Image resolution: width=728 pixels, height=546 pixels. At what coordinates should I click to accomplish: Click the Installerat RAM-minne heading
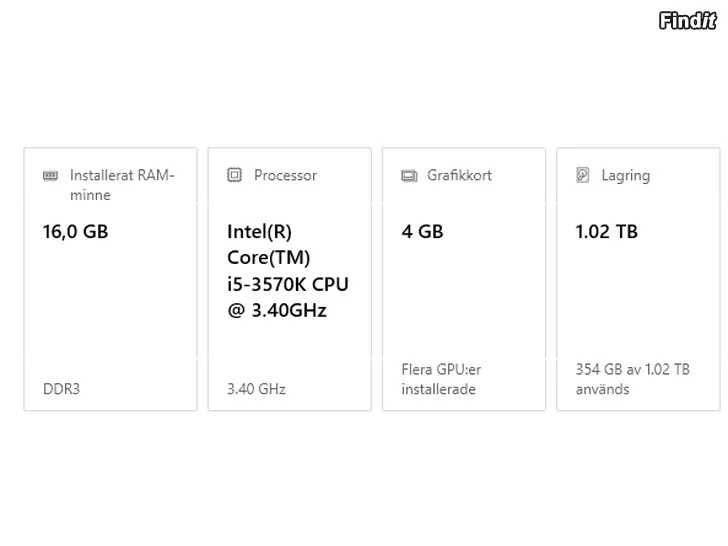[122, 185]
